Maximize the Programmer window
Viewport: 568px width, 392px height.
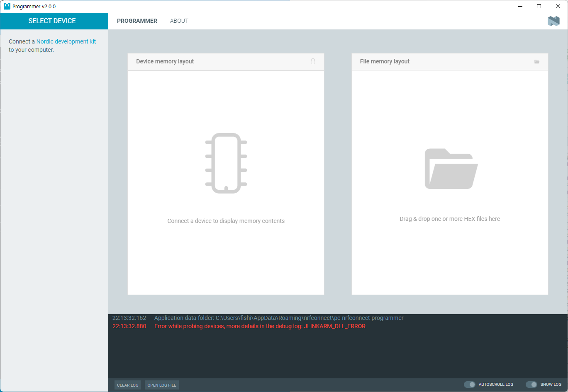tap(539, 6)
